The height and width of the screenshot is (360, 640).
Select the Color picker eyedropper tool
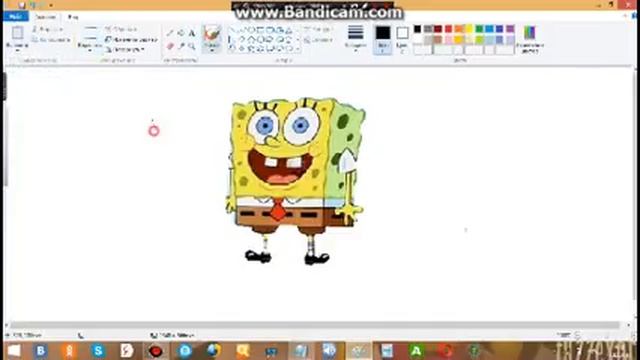181,47
